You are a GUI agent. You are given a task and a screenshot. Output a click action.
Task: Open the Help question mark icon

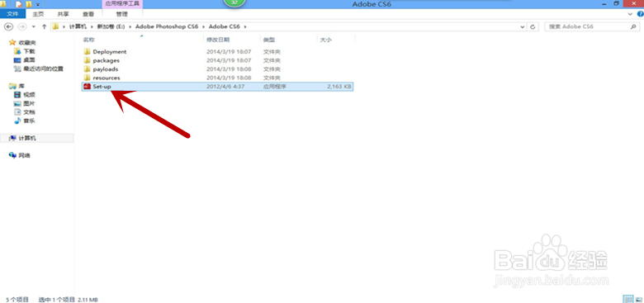(640, 14)
